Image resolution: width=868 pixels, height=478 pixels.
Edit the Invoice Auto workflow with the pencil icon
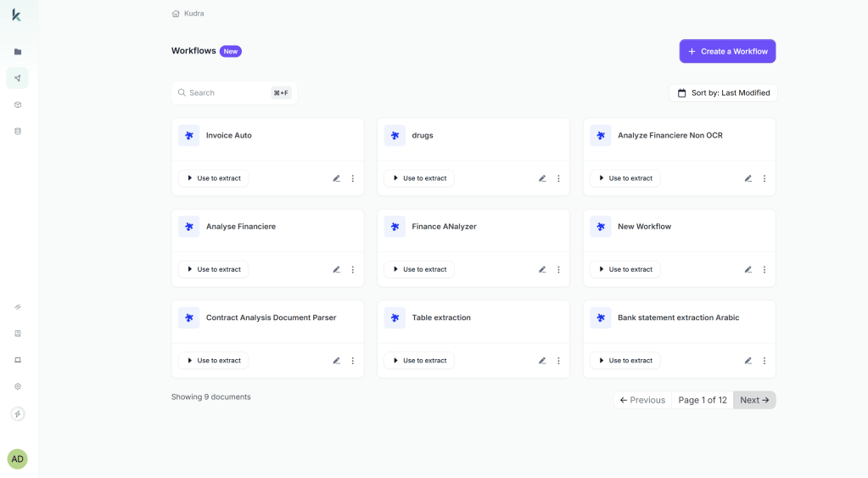(337, 178)
